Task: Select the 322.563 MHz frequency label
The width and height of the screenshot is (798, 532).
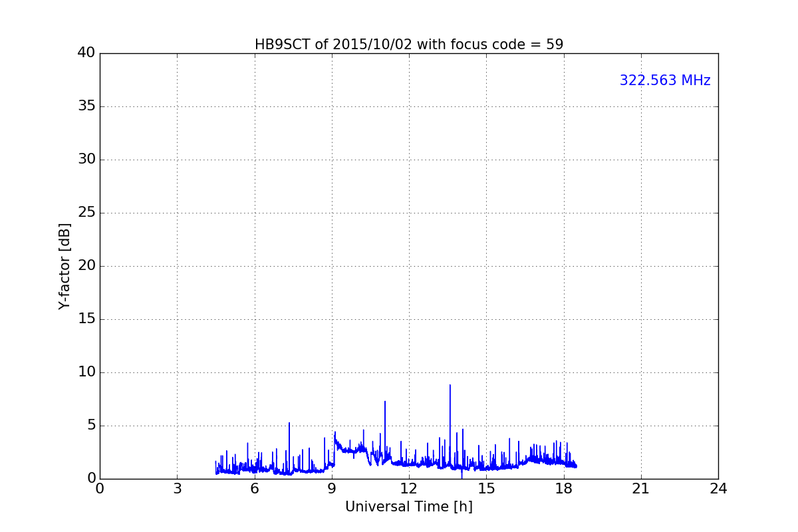Action: coord(665,80)
